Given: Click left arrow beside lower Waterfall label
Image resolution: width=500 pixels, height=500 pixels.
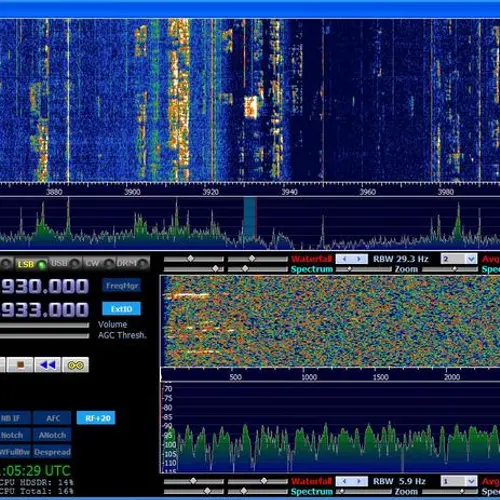Looking at the screenshot, I should pyautogui.click(x=344, y=481).
